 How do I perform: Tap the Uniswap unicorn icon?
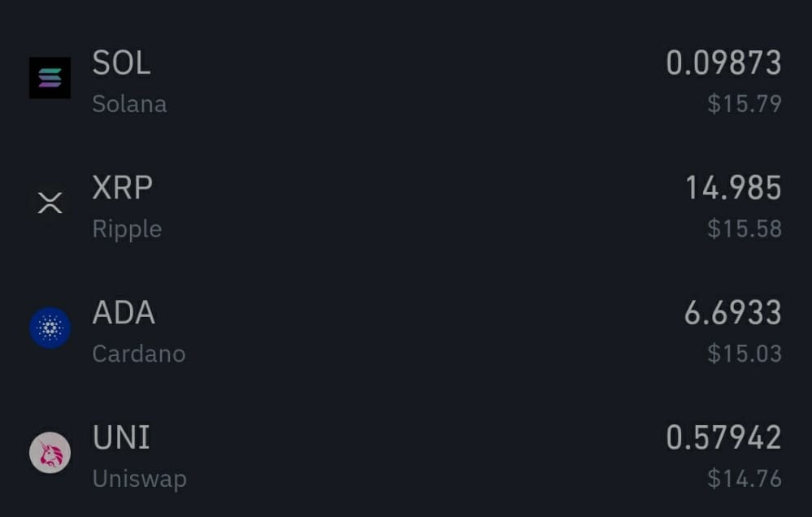pyautogui.click(x=50, y=453)
